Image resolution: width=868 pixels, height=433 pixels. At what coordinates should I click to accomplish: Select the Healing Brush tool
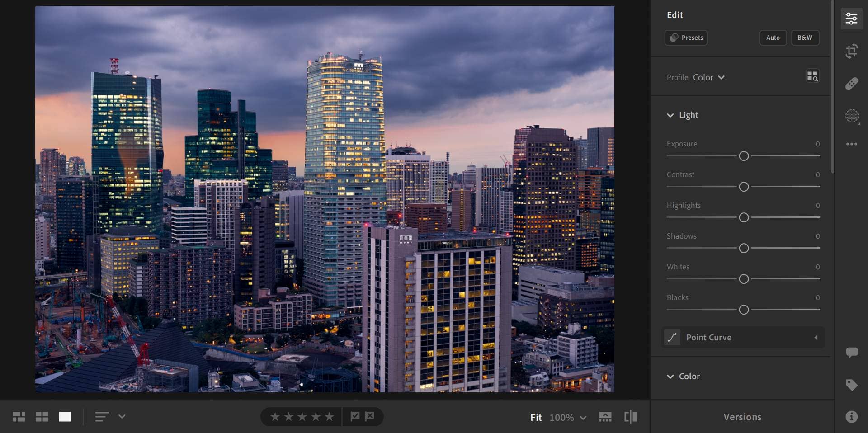(x=851, y=84)
